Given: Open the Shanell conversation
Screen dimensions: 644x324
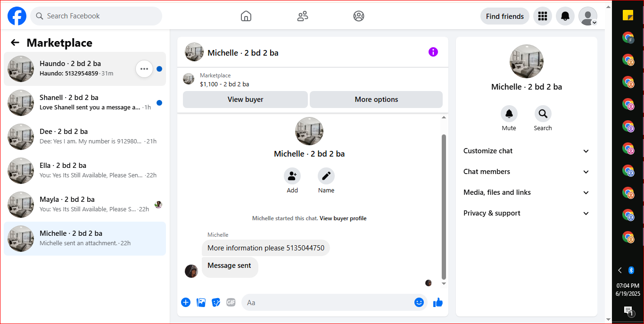Looking at the screenshot, I should tap(85, 103).
